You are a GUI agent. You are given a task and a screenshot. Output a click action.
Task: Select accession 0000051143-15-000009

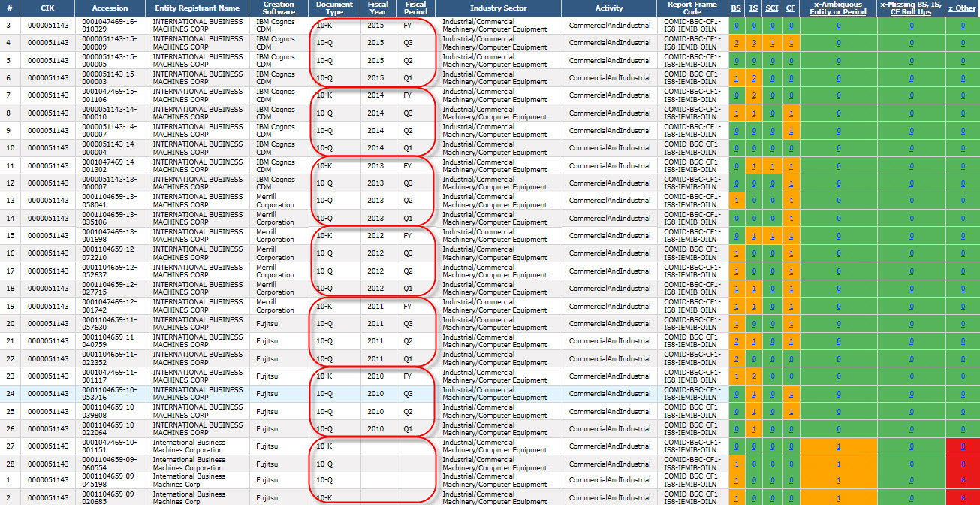coord(110,43)
